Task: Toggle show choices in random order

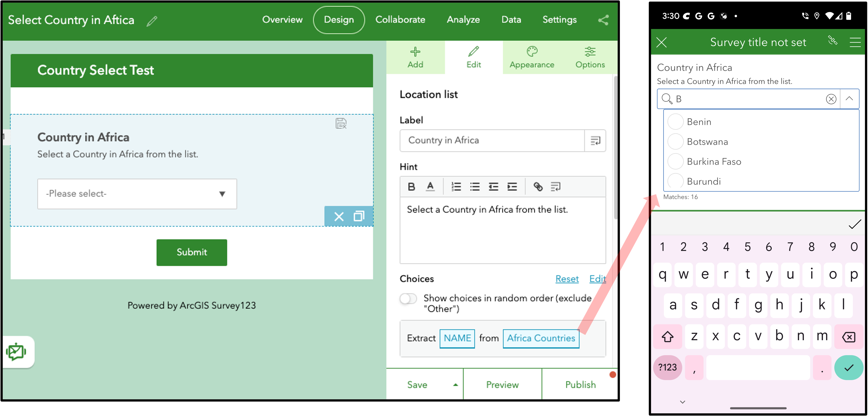Action: [408, 299]
